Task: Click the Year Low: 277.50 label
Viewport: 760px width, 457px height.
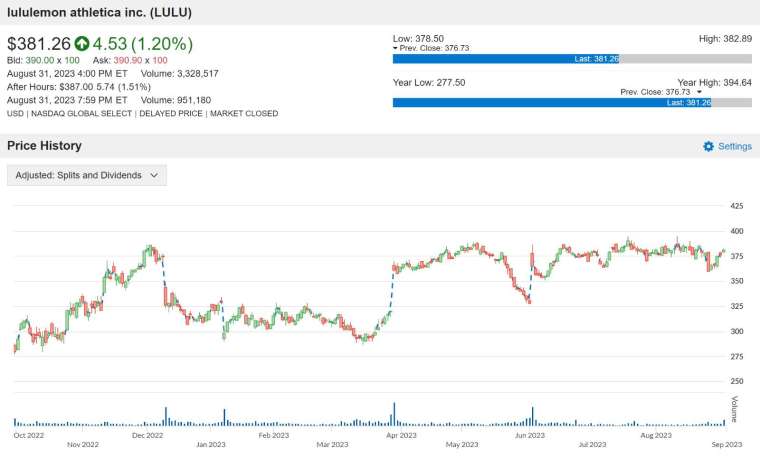Action: click(x=428, y=82)
